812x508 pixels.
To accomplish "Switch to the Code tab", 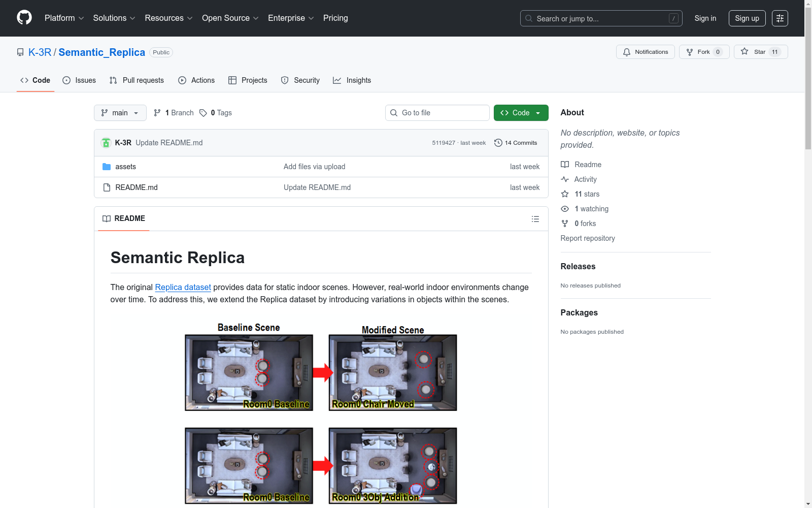I will (x=36, y=80).
